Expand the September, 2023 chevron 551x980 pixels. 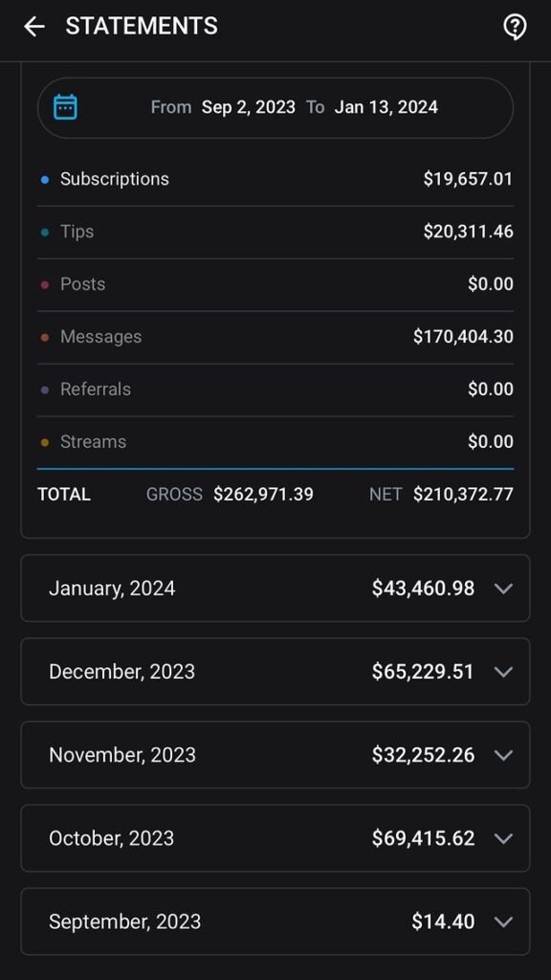(x=503, y=922)
